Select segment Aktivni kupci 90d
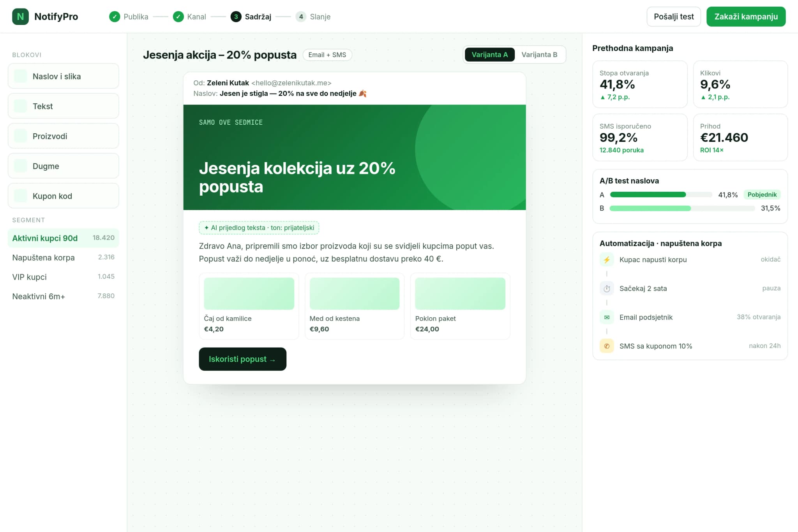This screenshot has height=532, width=798. (63, 238)
